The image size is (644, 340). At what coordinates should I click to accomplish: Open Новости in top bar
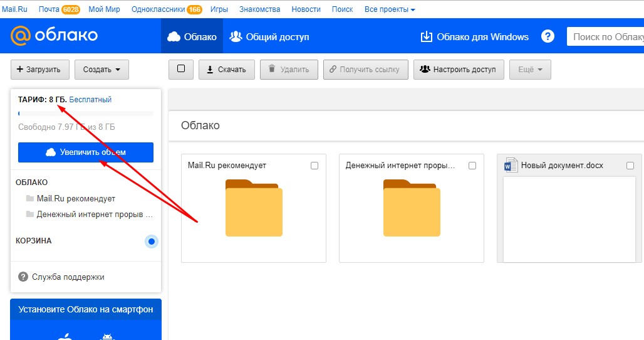pos(306,9)
